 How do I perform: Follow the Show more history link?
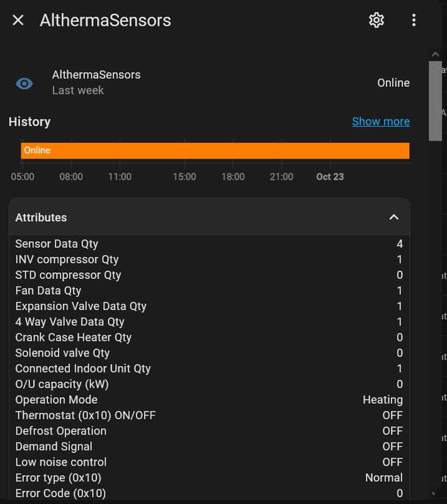(380, 122)
